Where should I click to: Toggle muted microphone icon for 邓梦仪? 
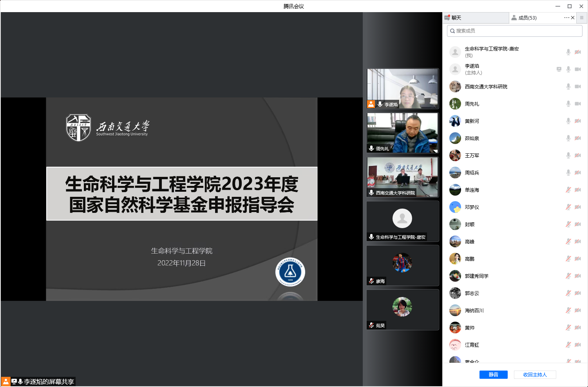click(568, 207)
